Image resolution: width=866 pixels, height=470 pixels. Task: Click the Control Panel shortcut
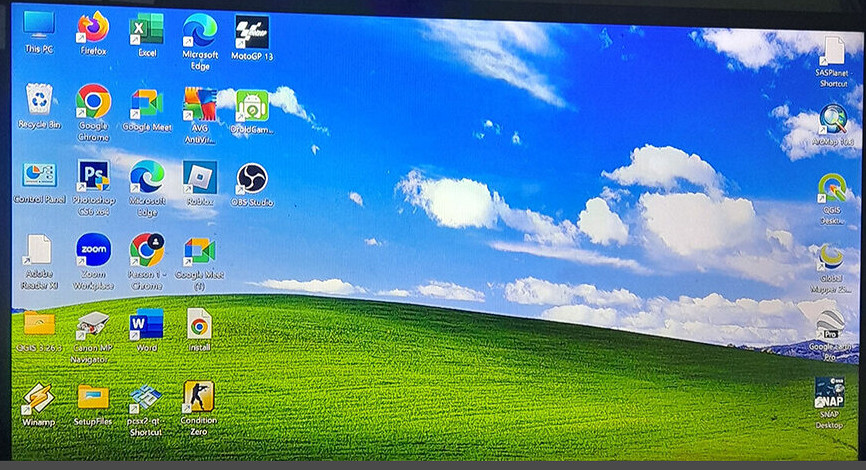tap(39, 176)
